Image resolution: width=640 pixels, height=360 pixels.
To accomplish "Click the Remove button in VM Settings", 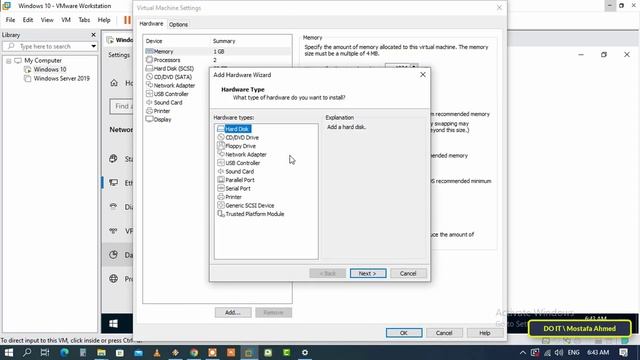I will click(273, 313).
